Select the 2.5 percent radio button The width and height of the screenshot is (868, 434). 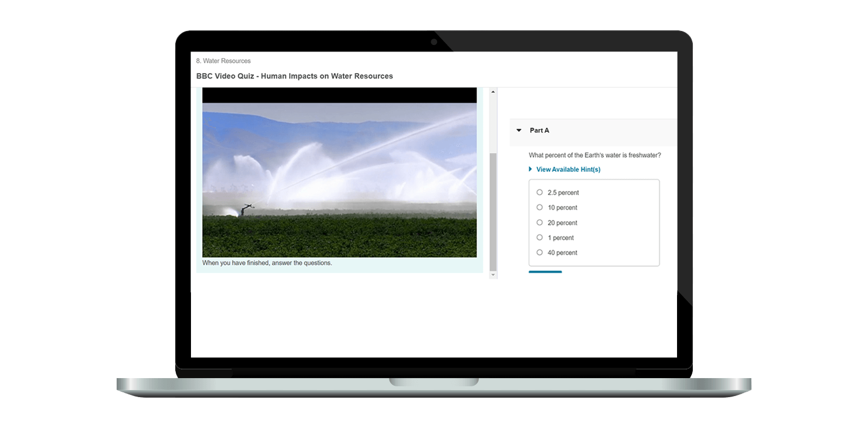pos(540,192)
